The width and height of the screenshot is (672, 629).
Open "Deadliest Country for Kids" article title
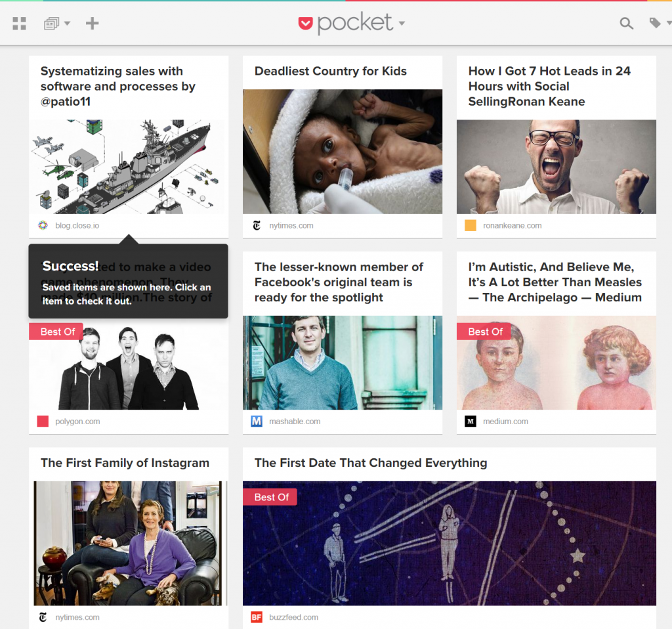tap(331, 71)
